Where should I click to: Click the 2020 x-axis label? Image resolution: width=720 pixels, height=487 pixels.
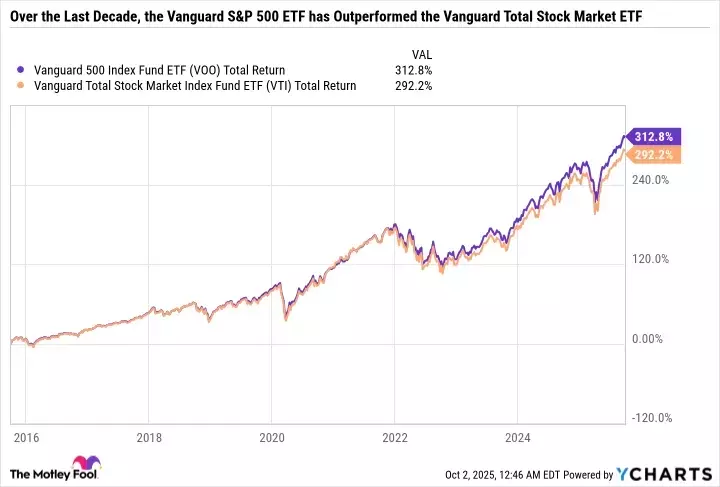[x=271, y=437]
